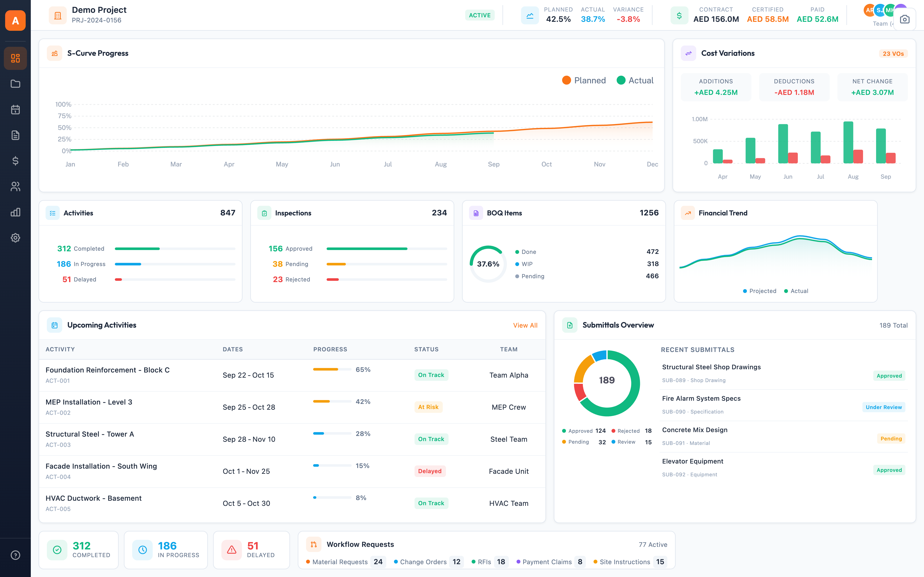Open the Structural Steel Shop Drawings submittal

[x=711, y=367]
